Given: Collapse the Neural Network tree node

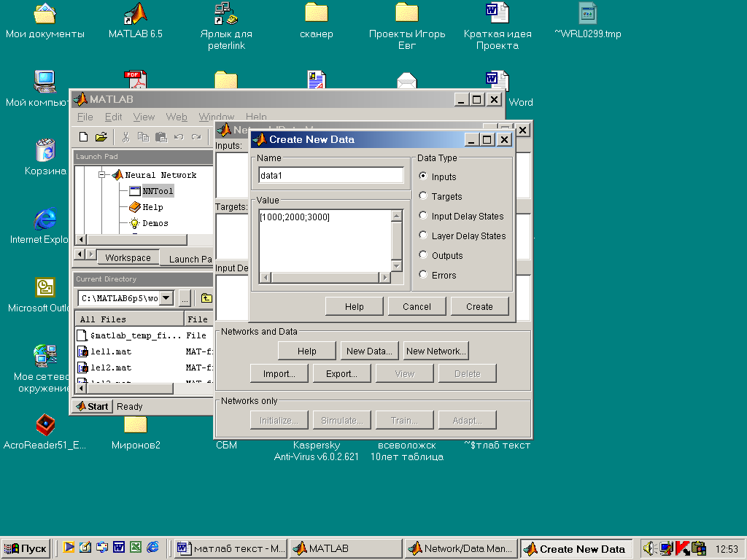Looking at the screenshot, I should 101,175.
